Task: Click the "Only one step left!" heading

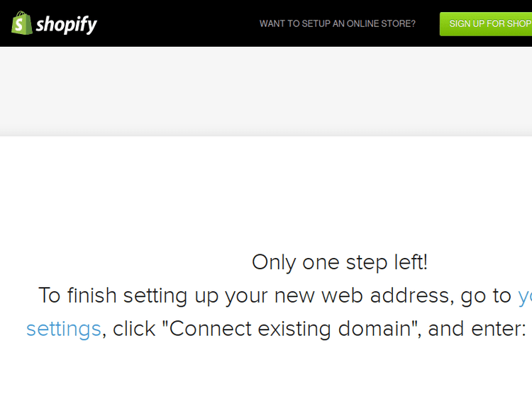Action: point(339,262)
